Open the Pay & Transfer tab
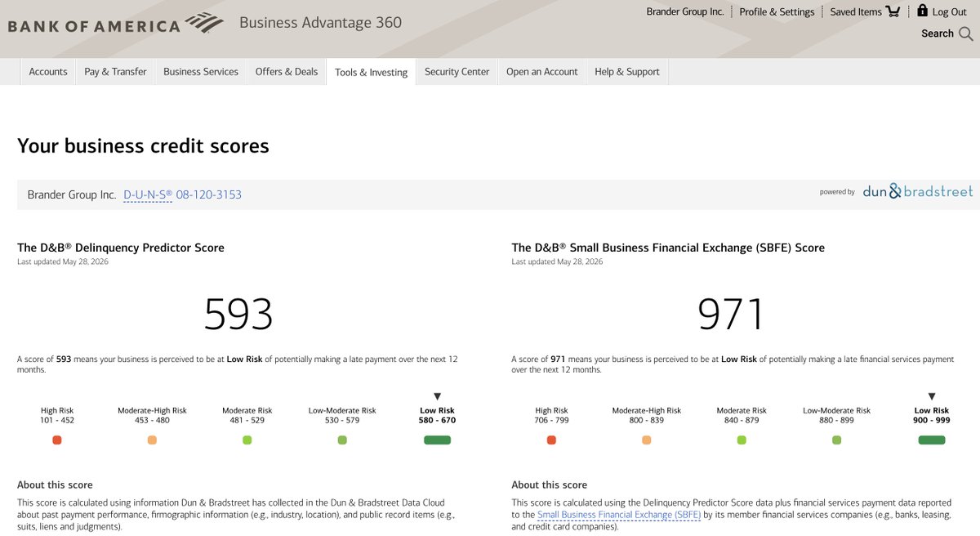 (x=115, y=72)
